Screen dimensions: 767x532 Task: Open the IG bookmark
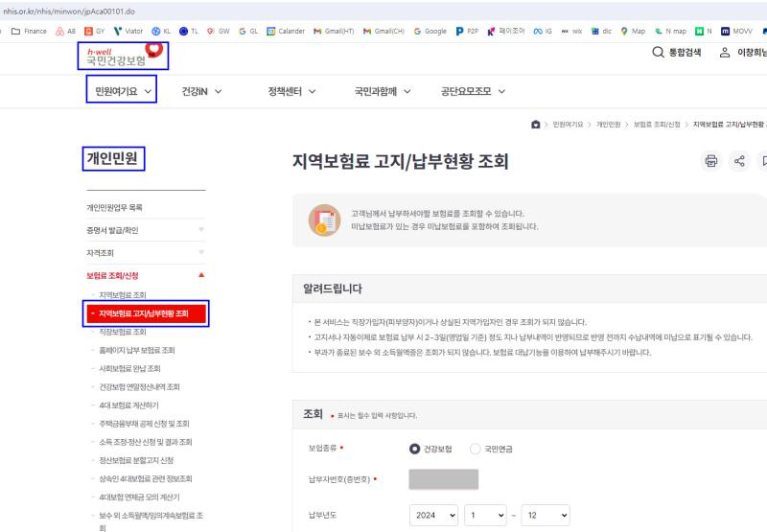(543, 31)
